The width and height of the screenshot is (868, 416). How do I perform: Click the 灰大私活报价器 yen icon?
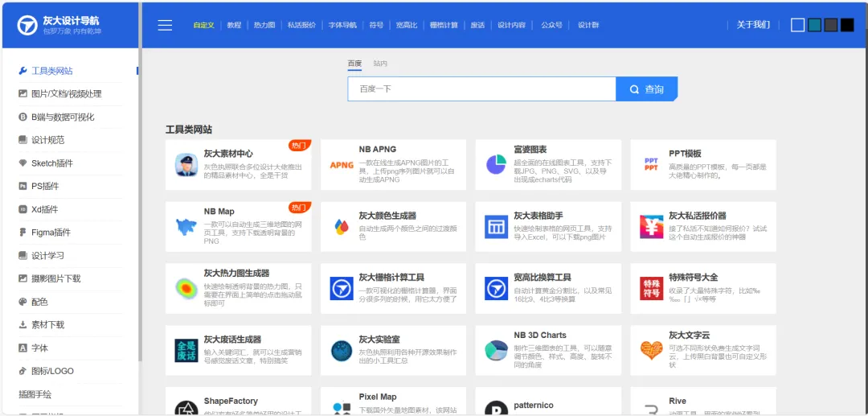tap(652, 227)
